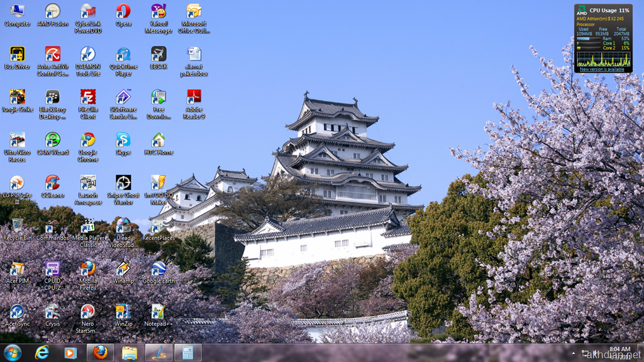Open the Skype desktop shortcut
The width and height of the screenshot is (644, 362).
pos(123,140)
